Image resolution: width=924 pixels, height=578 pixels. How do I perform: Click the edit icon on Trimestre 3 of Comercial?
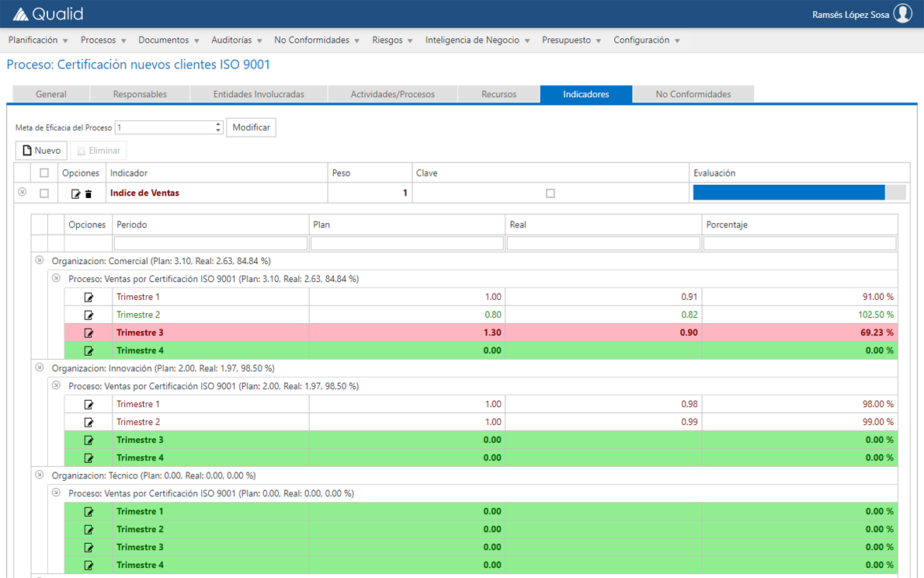point(89,332)
